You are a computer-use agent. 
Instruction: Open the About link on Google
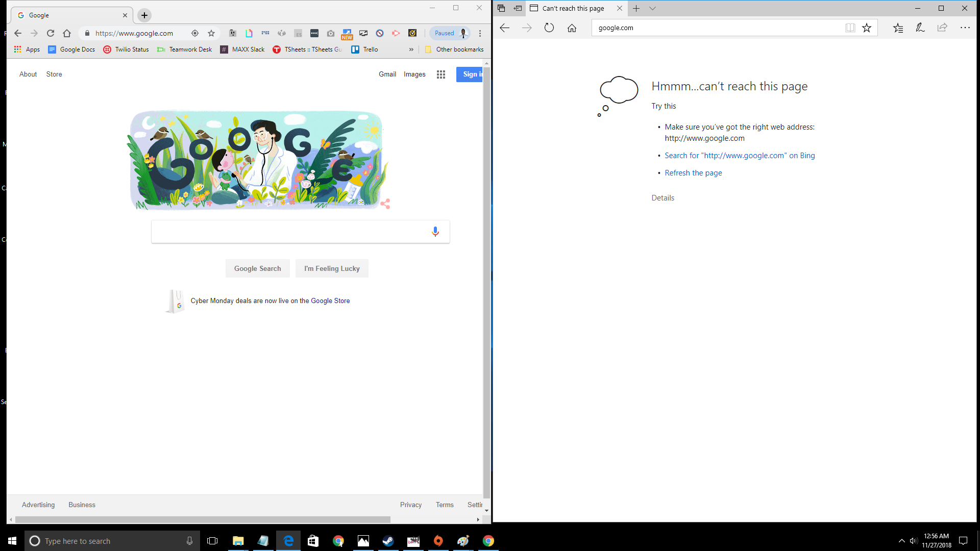click(28, 74)
